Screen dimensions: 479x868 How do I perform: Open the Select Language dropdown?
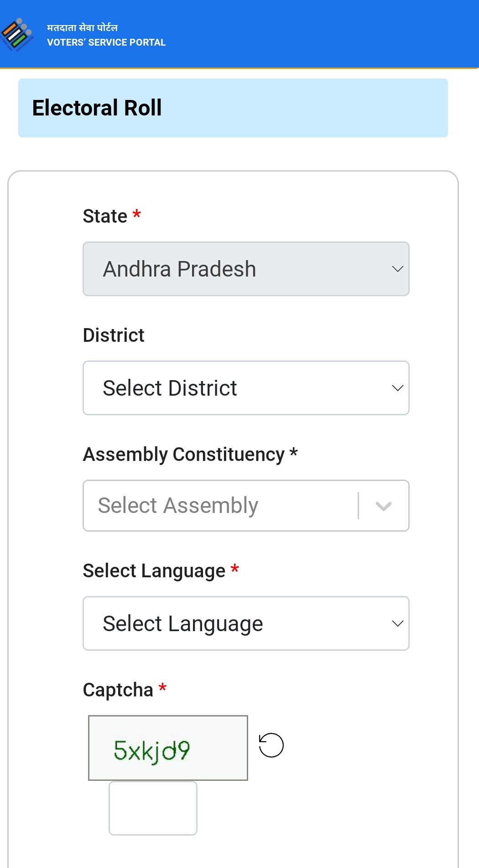(246, 623)
